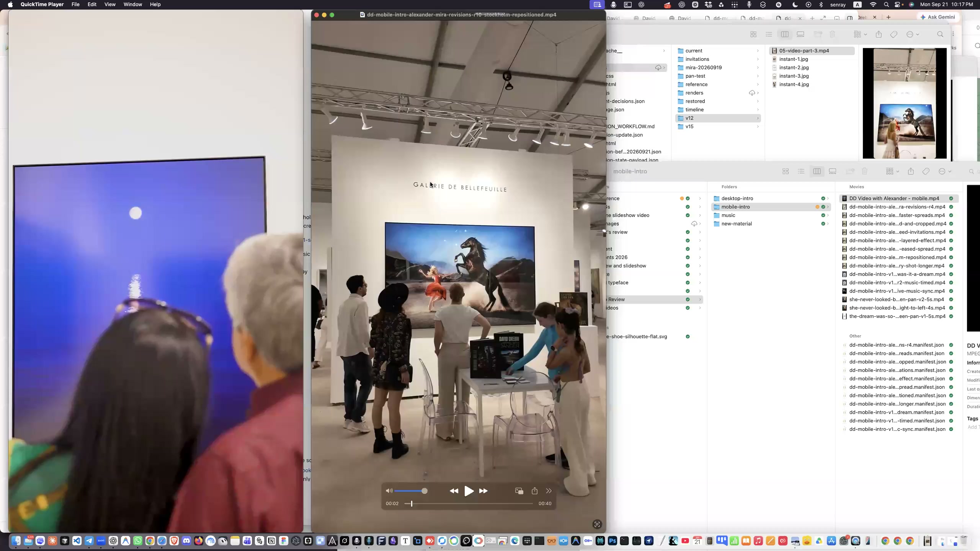The image size is (980, 551).
Task: Click the Ask Gemini button
Action: (938, 17)
